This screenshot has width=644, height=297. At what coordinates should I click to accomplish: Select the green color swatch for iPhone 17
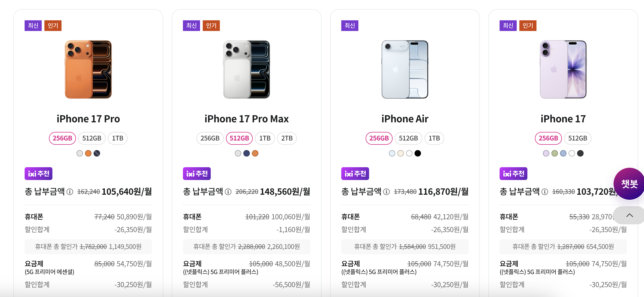click(x=554, y=153)
